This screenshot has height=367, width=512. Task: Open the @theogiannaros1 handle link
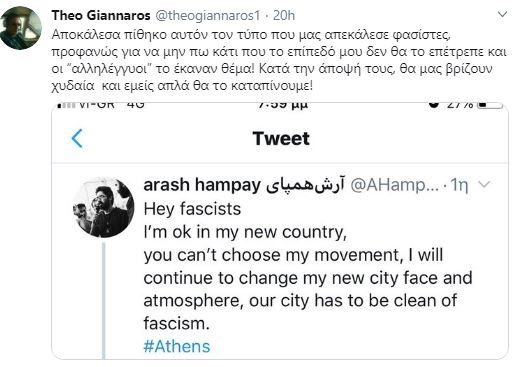[207, 16]
